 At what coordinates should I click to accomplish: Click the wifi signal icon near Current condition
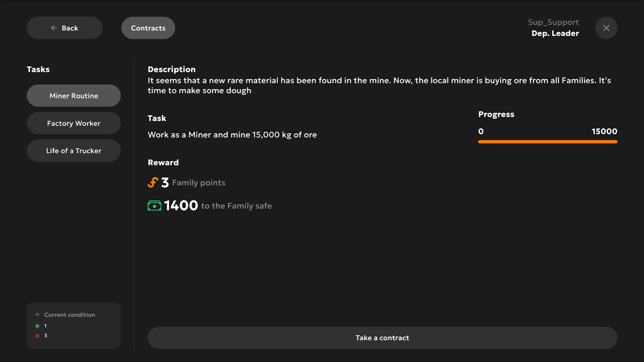pyautogui.click(x=37, y=315)
